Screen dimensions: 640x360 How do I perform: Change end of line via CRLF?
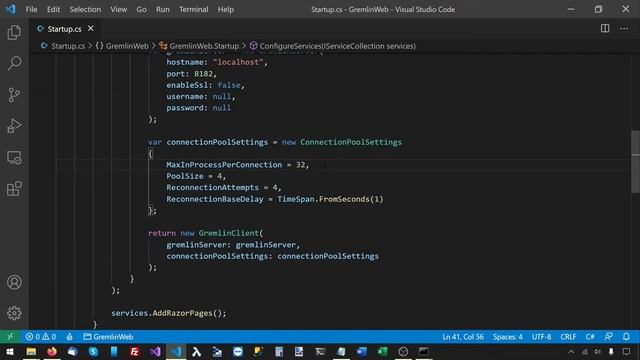[x=568, y=337]
